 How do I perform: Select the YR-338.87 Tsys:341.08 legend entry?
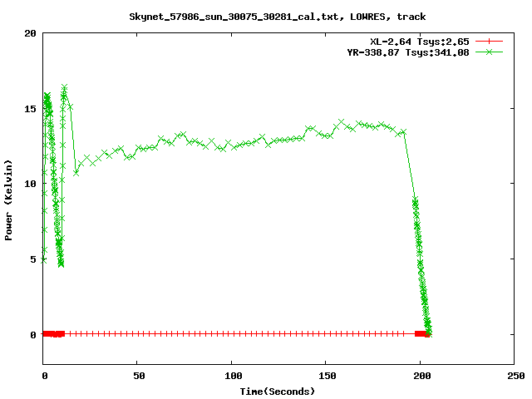408,52
